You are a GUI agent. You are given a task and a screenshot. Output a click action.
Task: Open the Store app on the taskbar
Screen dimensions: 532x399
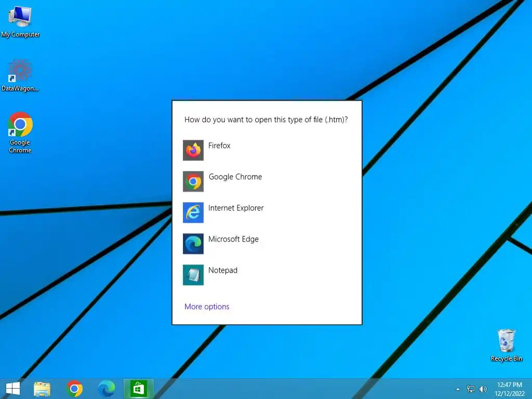(x=138, y=389)
